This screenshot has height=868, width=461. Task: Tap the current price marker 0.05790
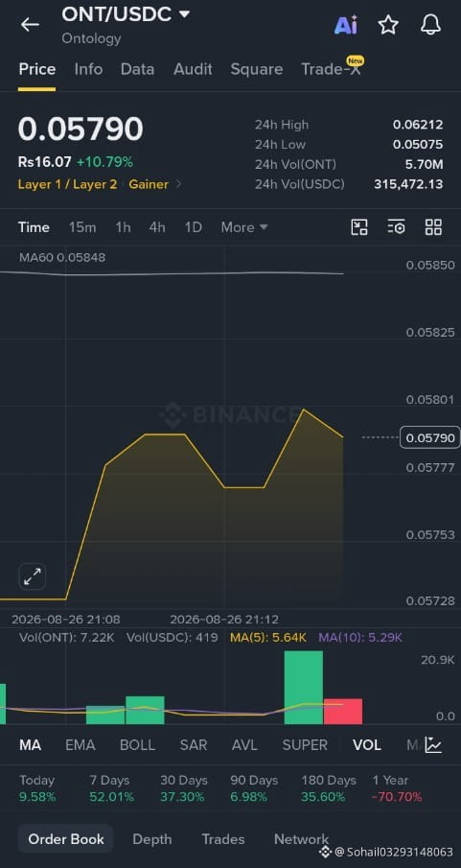click(430, 438)
